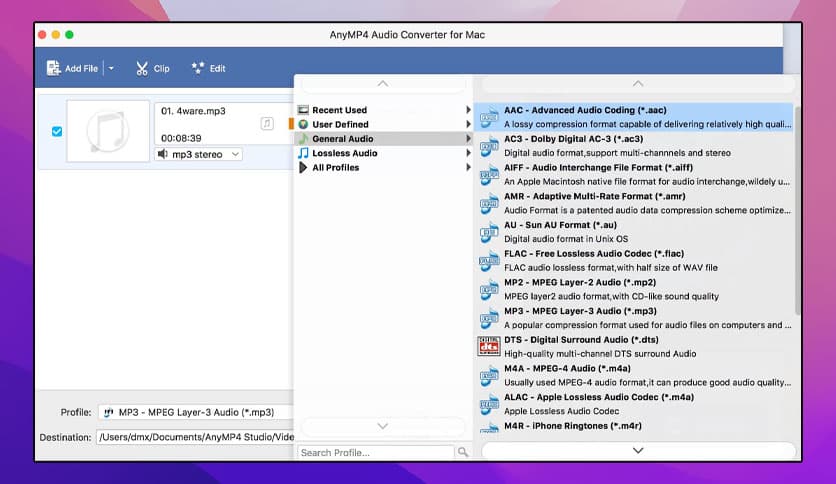This screenshot has height=484, width=836.
Task: Select MP3 - MPEG Layer-3 Audio in list
Action: pos(633,318)
